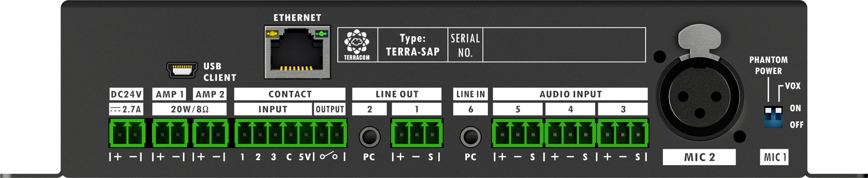This screenshot has height=178, width=868.
Task: Click the empty Serial No. field
Action: click(564, 45)
